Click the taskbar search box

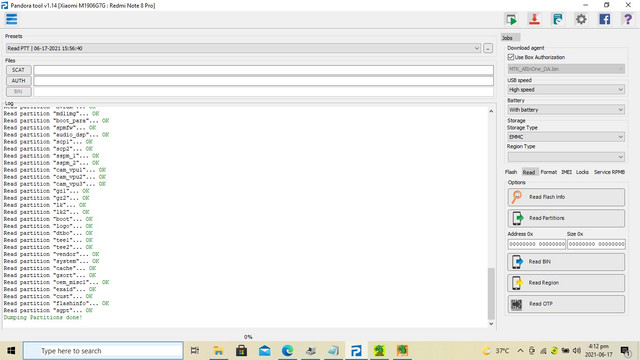(103, 351)
